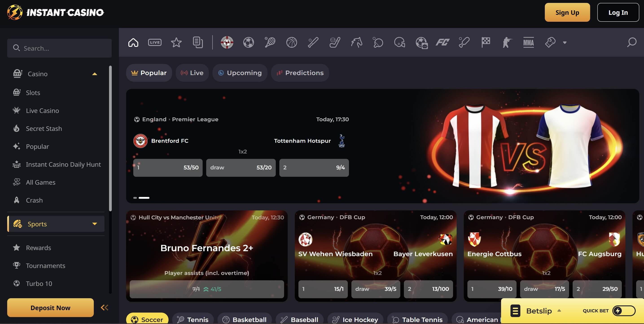Open the bet history documents icon
644x324 pixels.
[x=198, y=42]
